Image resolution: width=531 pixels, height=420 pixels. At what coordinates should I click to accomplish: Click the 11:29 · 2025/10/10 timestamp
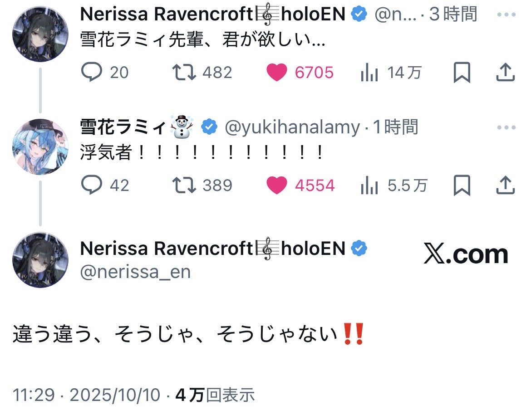coord(87,395)
